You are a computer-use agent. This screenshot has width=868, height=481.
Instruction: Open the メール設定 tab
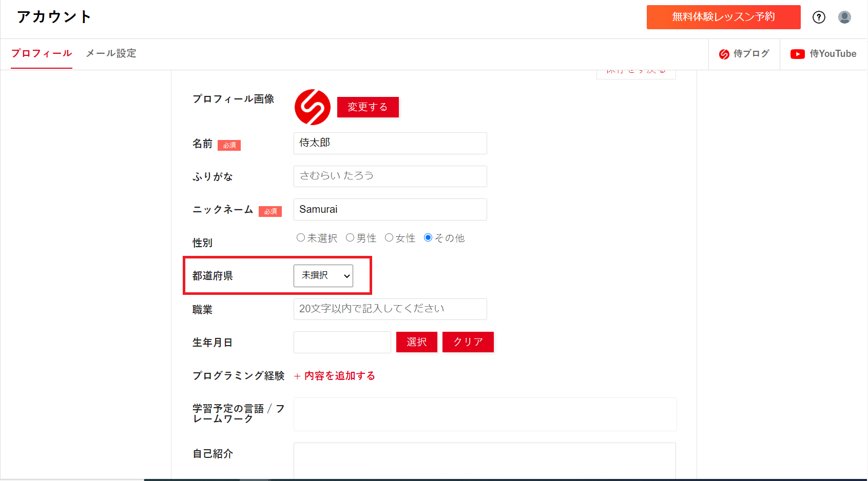[111, 53]
